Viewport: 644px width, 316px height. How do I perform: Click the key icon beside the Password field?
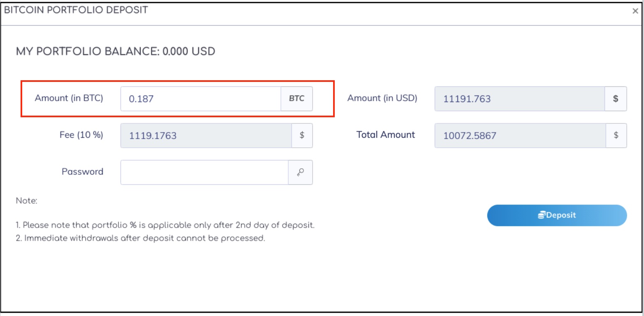(301, 172)
